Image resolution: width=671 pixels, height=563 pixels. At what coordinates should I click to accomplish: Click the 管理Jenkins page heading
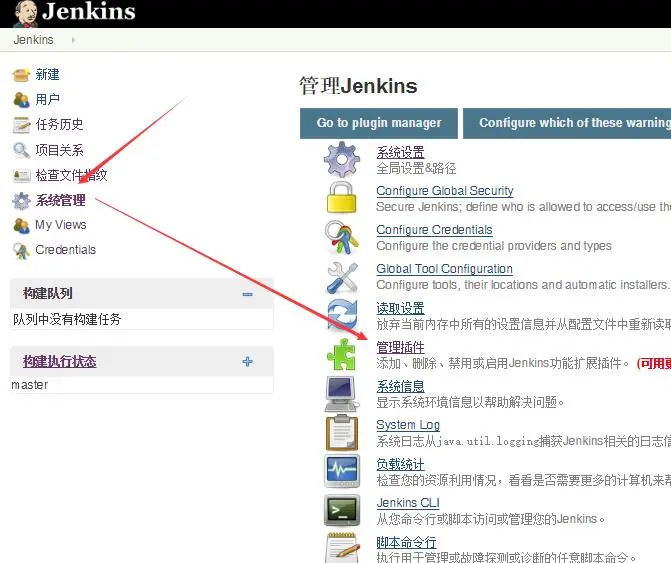click(358, 86)
